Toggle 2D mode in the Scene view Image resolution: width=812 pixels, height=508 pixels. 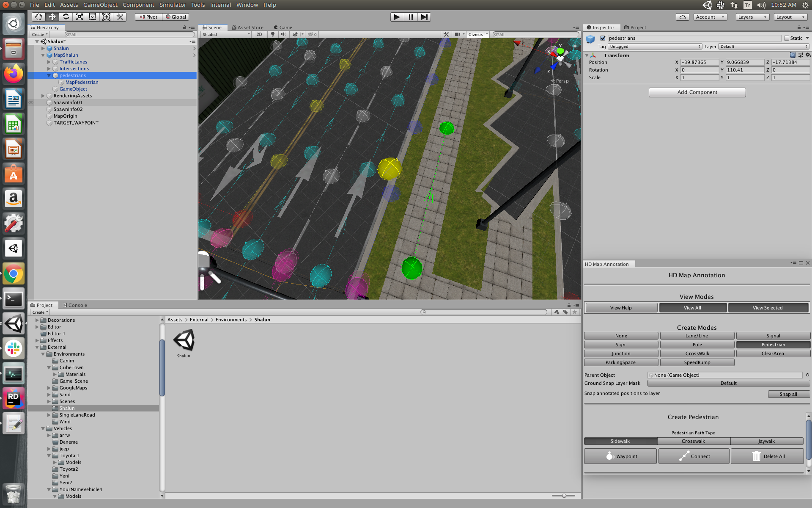(259, 34)
